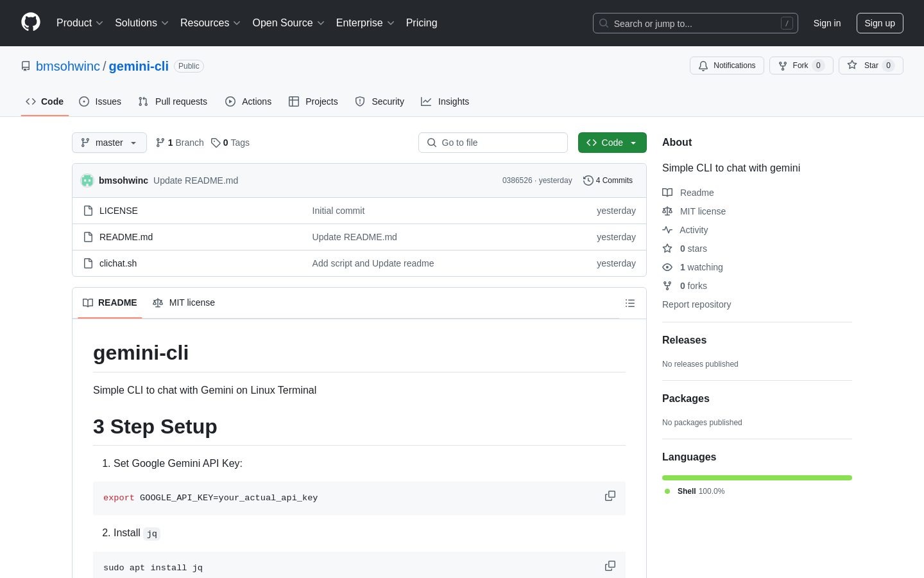Switch to the Projects tab

tap(313, 101)
